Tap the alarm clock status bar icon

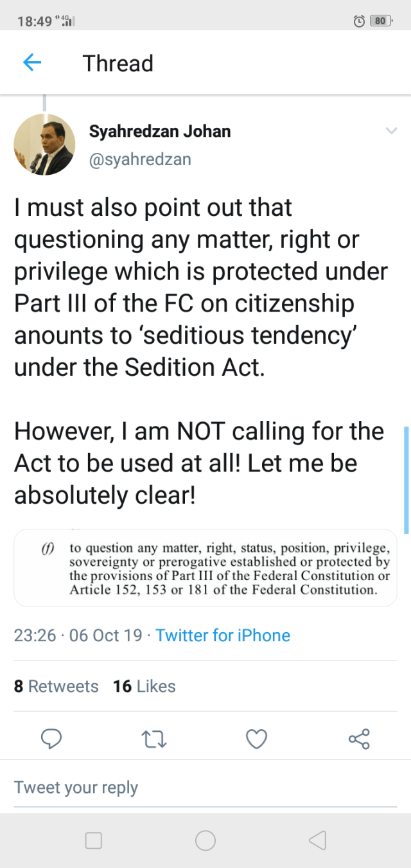(x=359, y=21)
